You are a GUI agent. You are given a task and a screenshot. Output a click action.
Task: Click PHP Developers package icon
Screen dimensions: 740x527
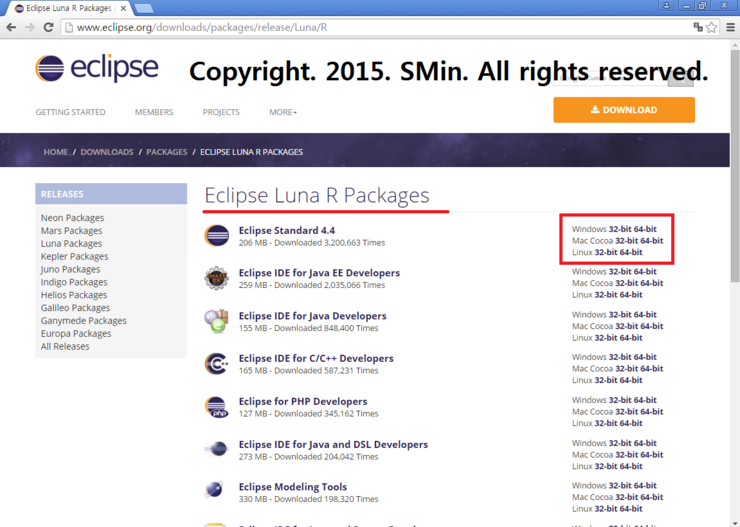pos(217,407)
